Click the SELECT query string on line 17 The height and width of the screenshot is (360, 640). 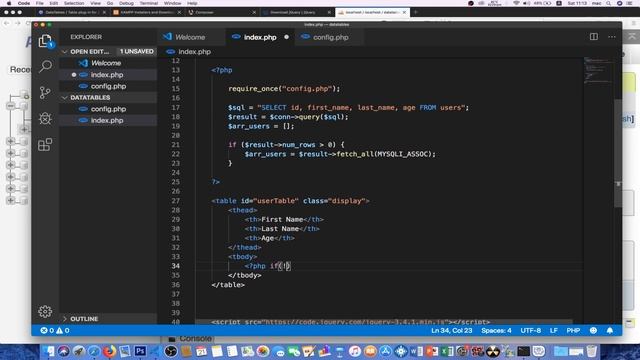tap(363, 107)
